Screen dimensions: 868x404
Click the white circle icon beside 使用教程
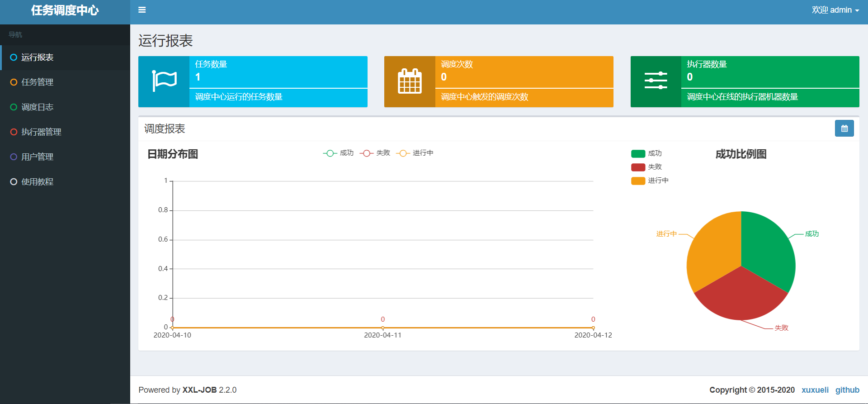pos(14,182)
